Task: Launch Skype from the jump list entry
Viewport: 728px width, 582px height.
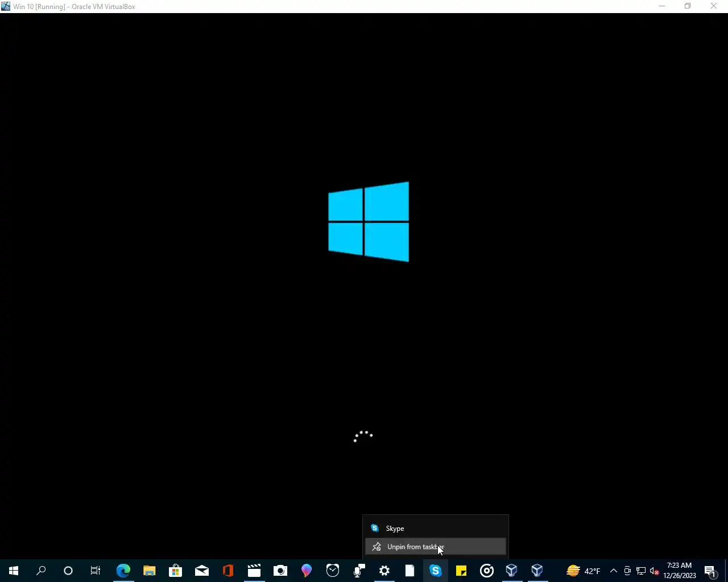Action: [x=435, y=528]
